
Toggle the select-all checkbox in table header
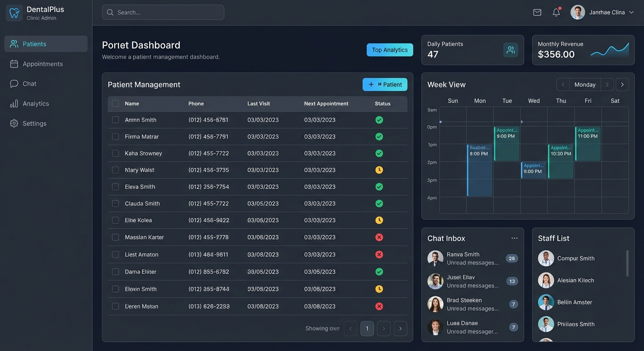(x=115, y=104)
